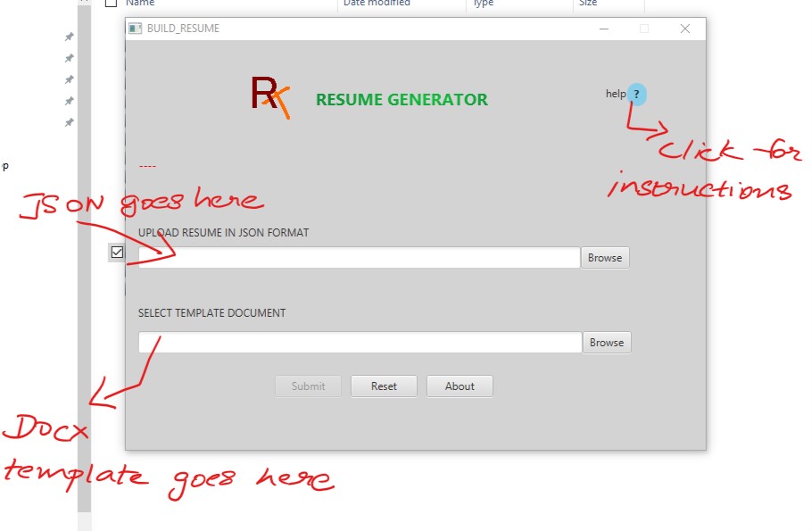Viewport: 812px width, 531px height.
Task: Click Browse next to the JSON upload field
Action: point(604,257)
